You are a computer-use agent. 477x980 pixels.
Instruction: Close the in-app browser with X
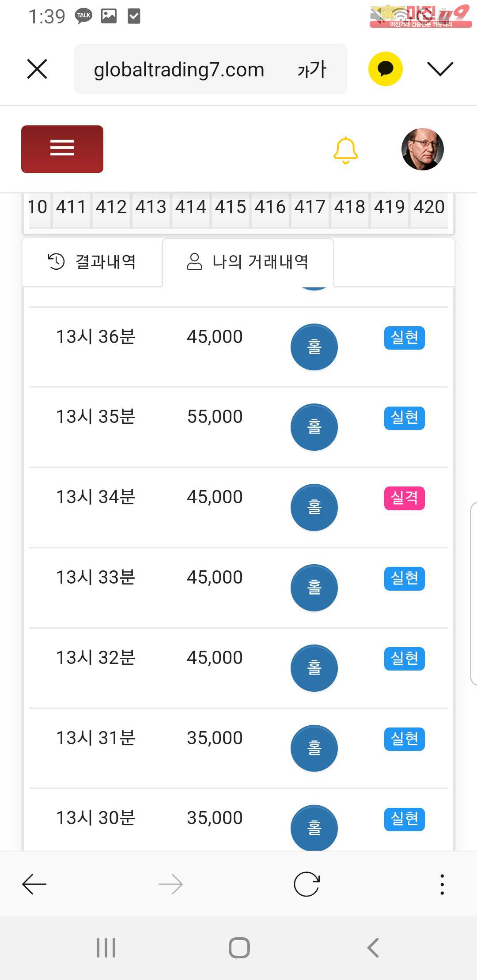point(37,69)
